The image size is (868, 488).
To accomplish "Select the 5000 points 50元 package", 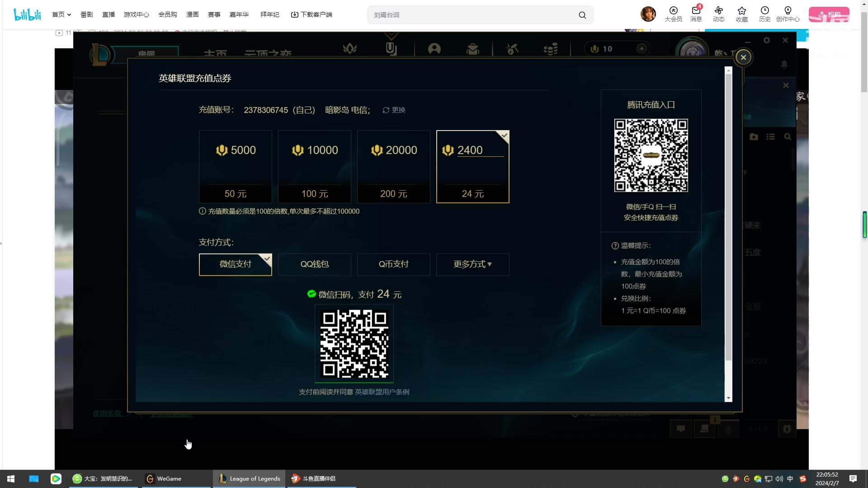I will coord(236,167).
